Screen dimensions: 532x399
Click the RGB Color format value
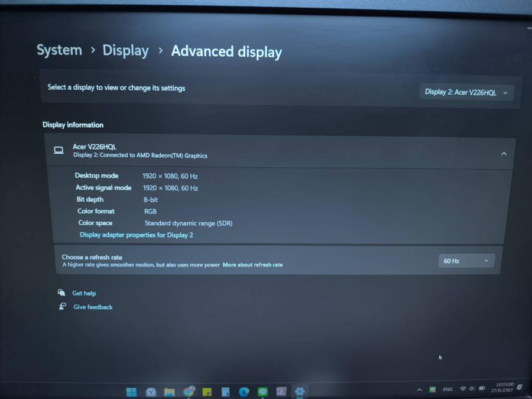pos(150,212)
